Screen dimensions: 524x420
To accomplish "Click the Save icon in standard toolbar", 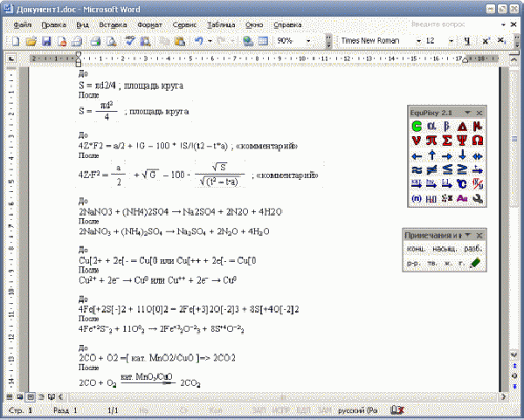I will pyautogui.click(x=47, y=41).
